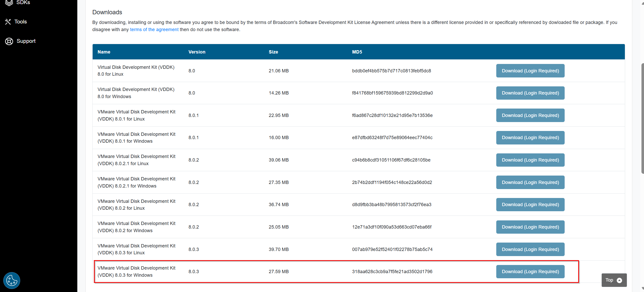This screenshot has width=644, height=292.
Task: Download VDDK 8.0 for Linux
Action: coord(530,71)
